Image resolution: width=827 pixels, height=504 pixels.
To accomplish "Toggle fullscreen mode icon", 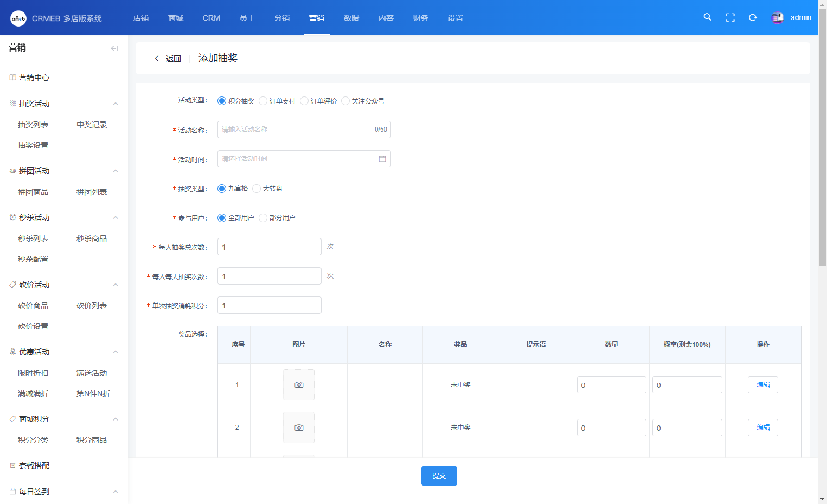I will [730, 17].
